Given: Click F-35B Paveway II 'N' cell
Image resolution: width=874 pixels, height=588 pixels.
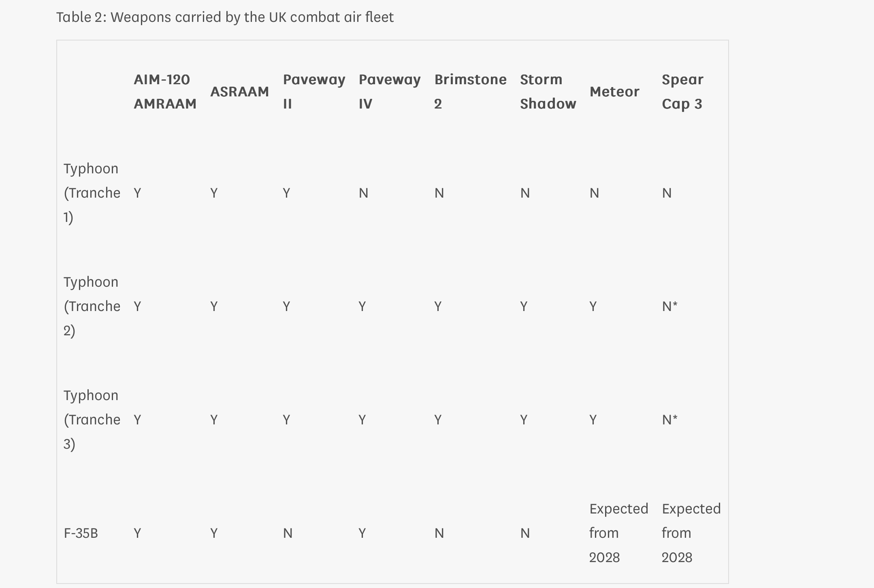Looking at the screenshot, I should pyautogui.click(x=288, y=533).
